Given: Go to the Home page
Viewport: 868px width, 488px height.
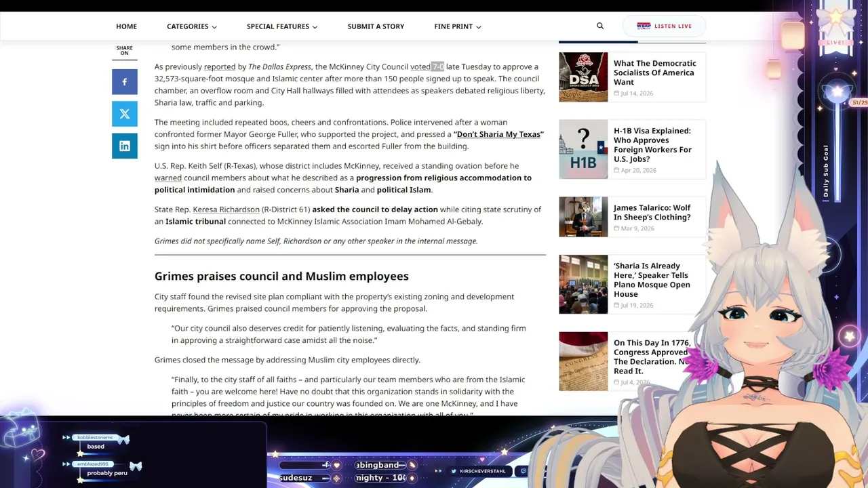Looking at the screenshot, I should (126, 26).
